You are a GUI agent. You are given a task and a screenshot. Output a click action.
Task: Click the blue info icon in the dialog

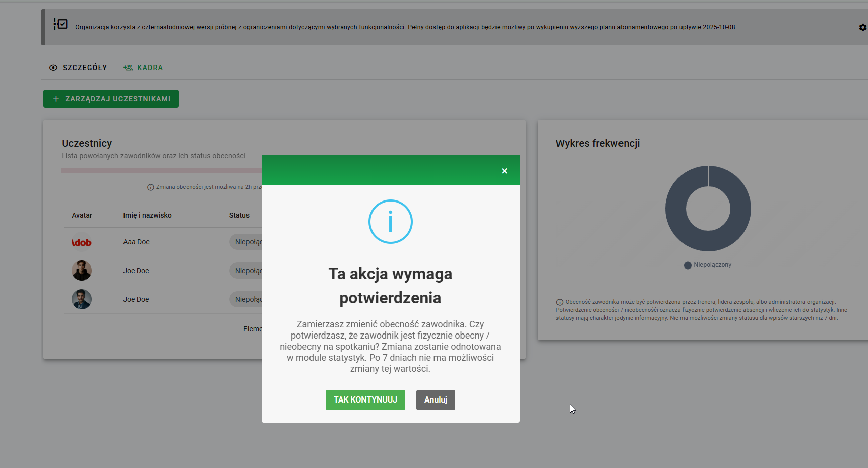click(390, 222)
